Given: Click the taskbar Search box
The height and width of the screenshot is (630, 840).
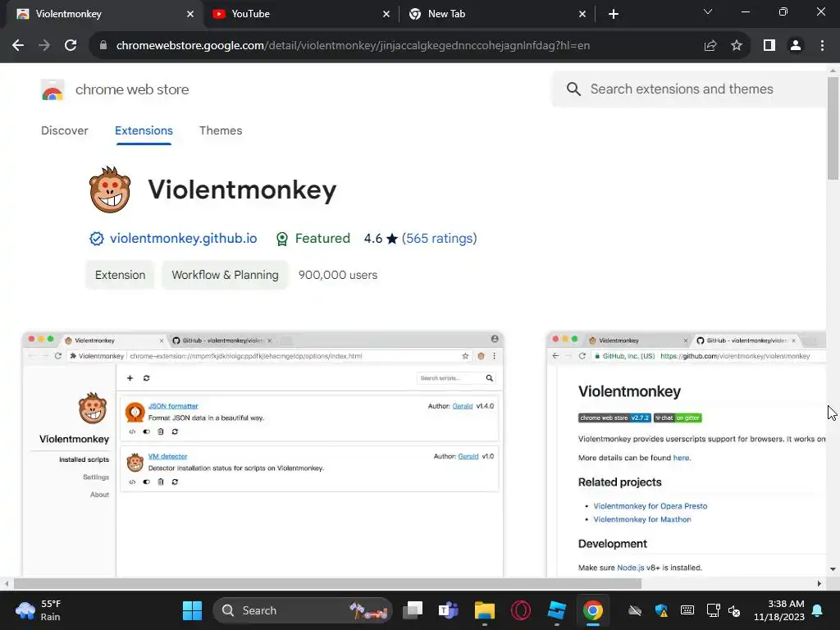Looking at the screenshot, I should 303,610.
